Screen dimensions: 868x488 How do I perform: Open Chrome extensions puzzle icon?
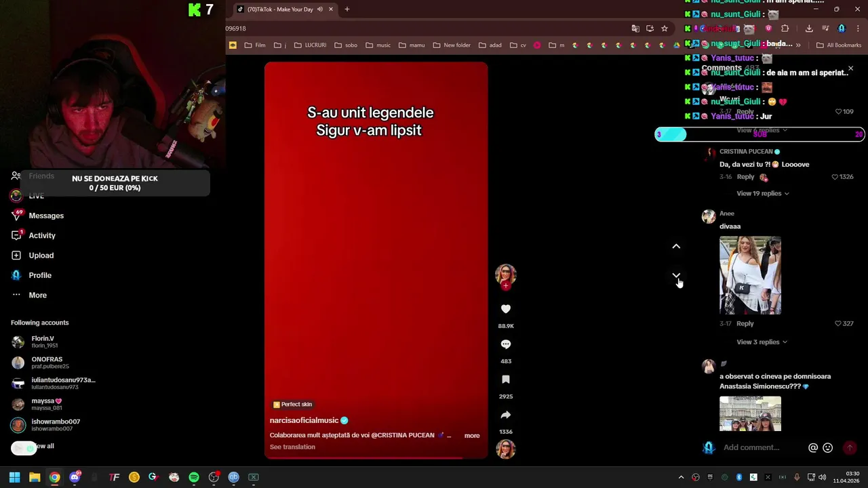(785, 28)
